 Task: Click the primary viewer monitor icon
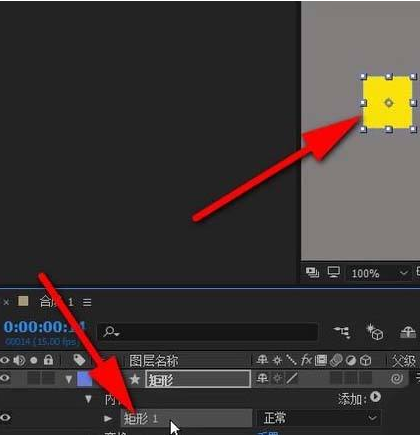tap(333, 272)
